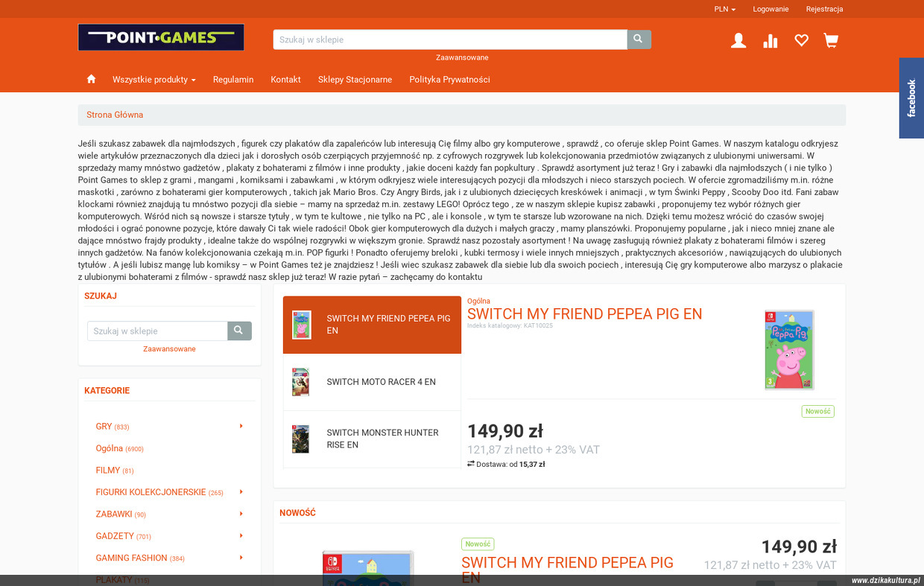Open the product comparison chart icon
Screen dimensions: 924x586
tap(770, 41)
